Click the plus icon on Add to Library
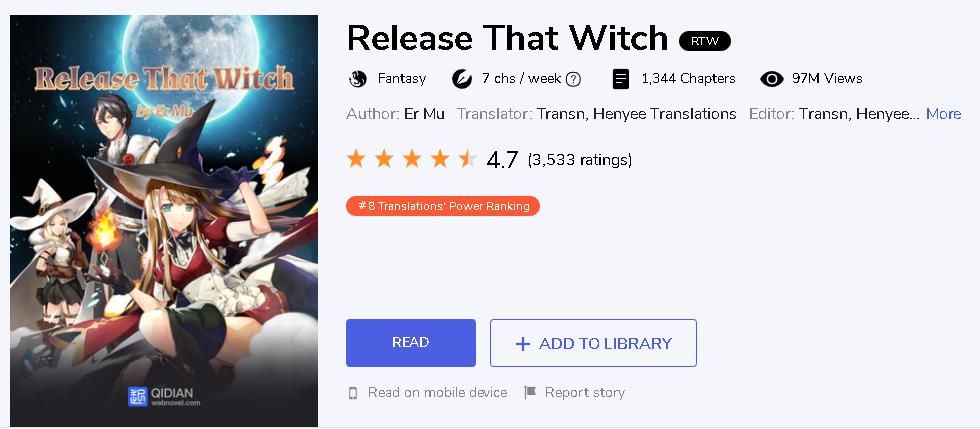This screenshot has height=429, width=980. [522, 344]
